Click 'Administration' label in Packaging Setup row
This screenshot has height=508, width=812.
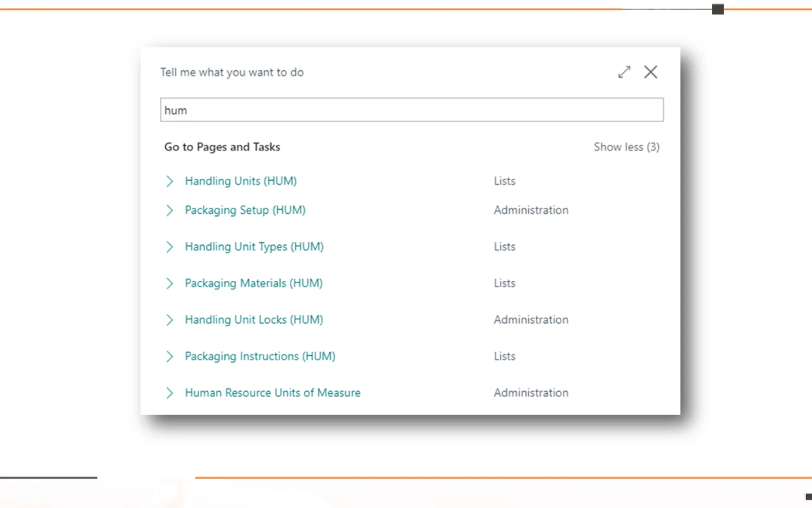(x=531, y=210)
